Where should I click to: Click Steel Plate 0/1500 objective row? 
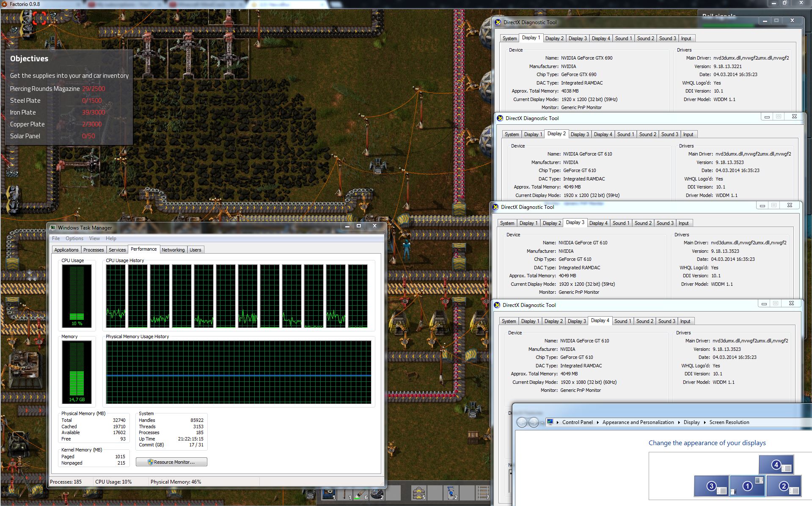click(56, 101)
